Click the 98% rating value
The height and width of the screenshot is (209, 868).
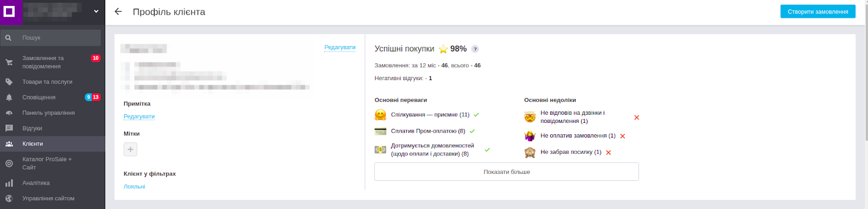click(x=458, y=49)
